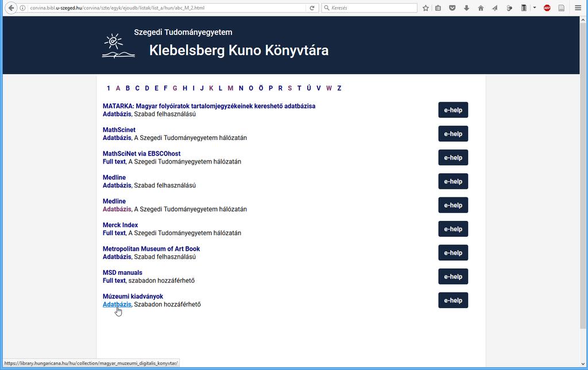Open the MSD manuals link
Image resolution: width=588 pixels, height=370 pixels.
[122, 272]
